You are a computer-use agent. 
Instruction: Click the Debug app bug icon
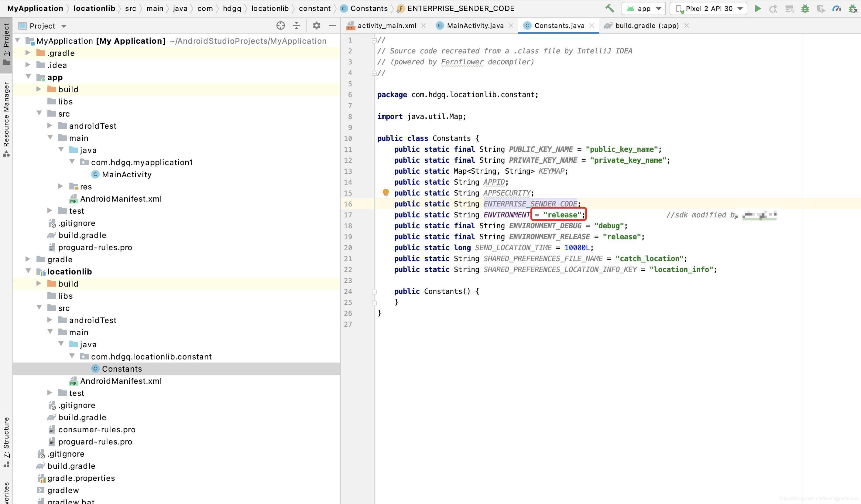(x=805, y=9)
